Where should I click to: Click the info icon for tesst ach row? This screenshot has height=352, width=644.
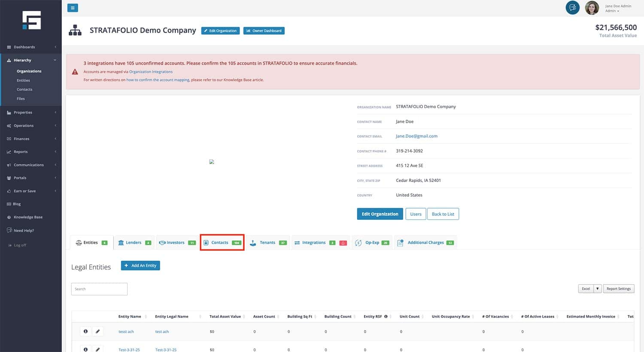point(85,331)
